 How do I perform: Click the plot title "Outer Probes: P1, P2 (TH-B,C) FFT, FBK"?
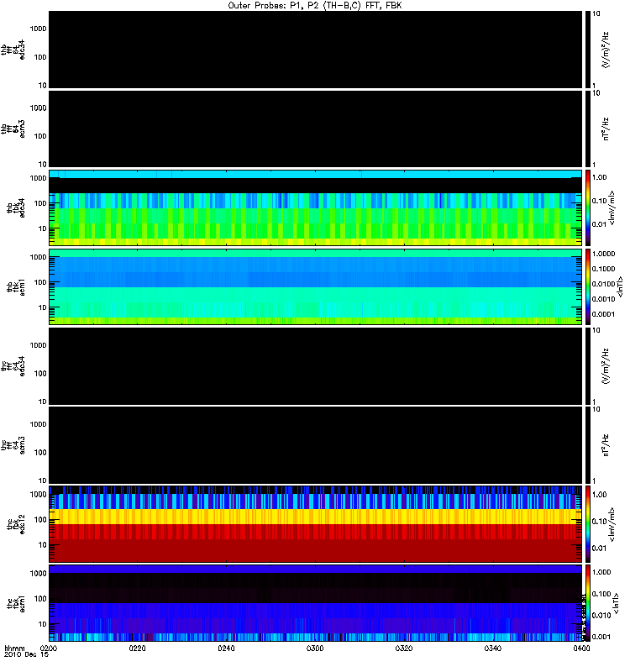pos(315,6)
